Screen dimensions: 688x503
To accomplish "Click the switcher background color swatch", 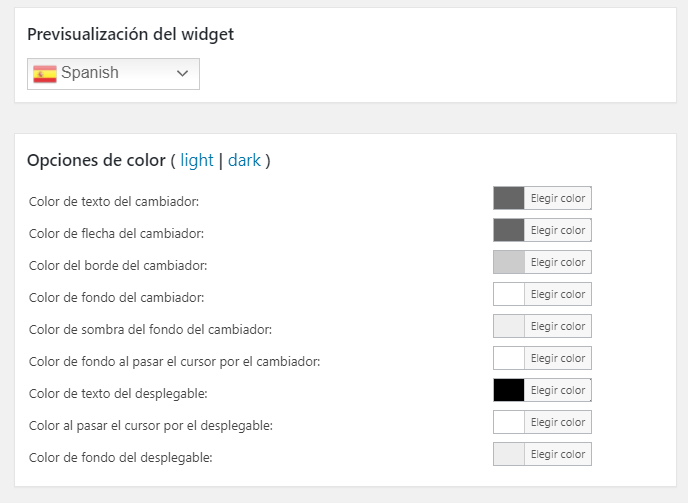I will click(509, 294).
